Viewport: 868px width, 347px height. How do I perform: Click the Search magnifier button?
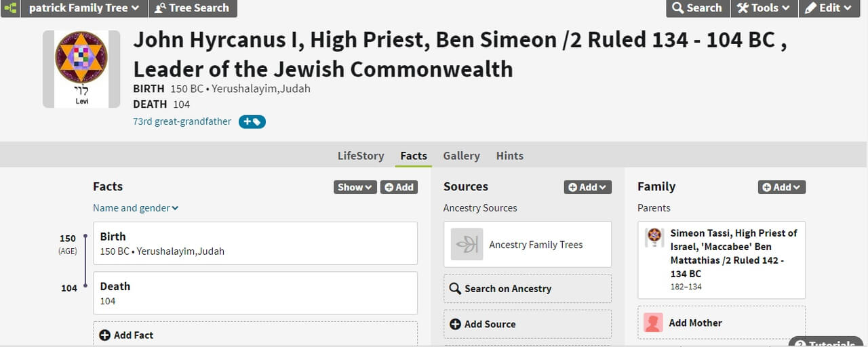[x=696, y=8]
